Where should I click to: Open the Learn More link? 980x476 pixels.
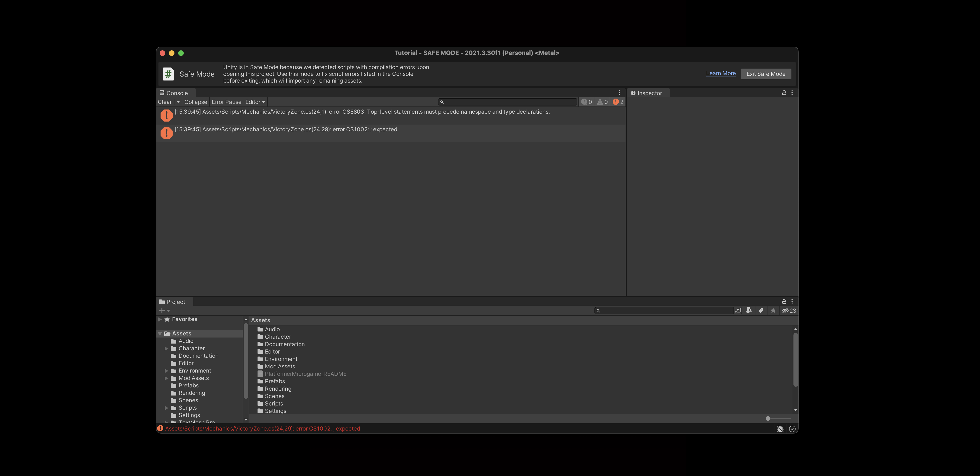click(x=721, y=74)
